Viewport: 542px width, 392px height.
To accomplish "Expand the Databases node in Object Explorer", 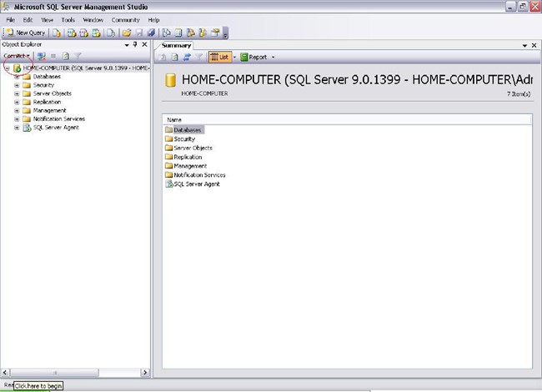I will [x=17, y=77].
